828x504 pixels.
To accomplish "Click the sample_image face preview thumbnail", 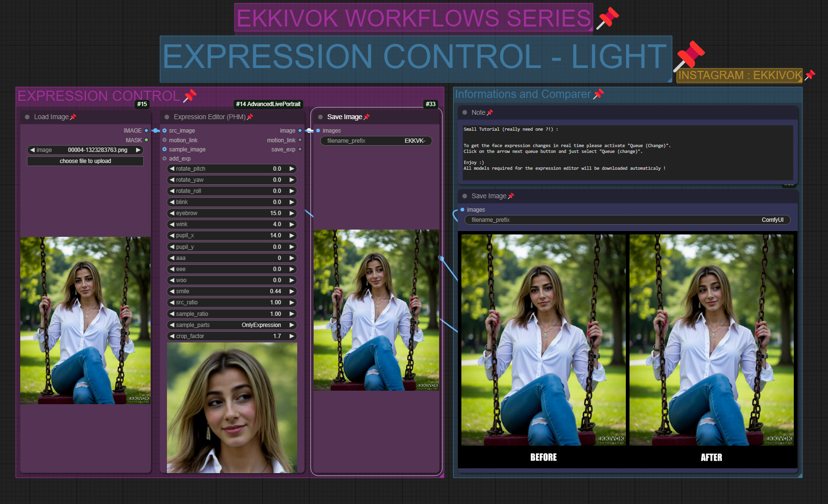I will (x=232, y=408).
